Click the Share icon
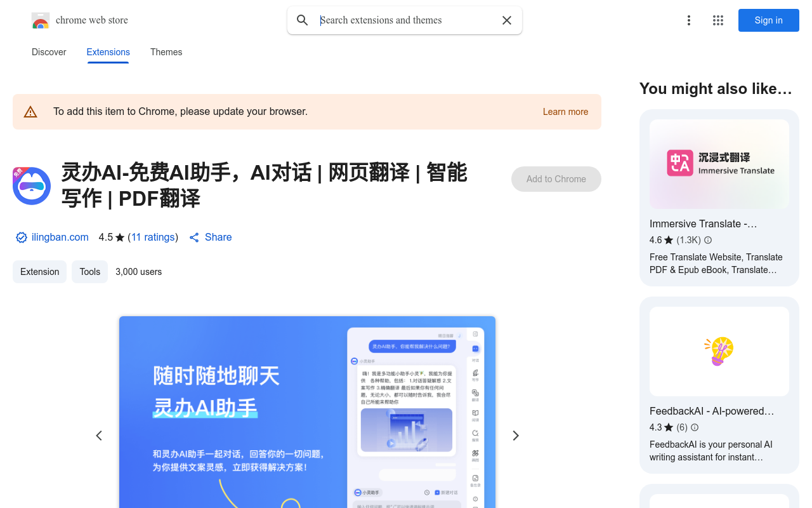 click(x=194, y=237)
